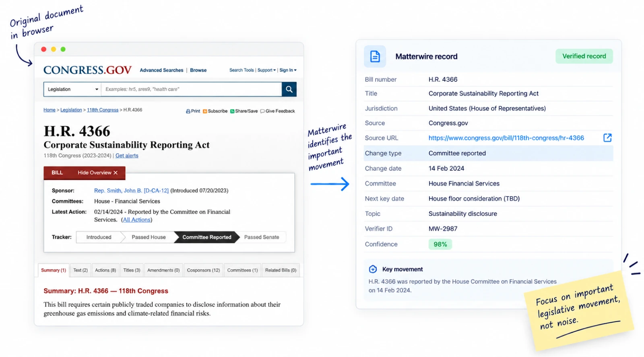This screenshot has width=644, height=357.
Task: Close the bill overview with Hide Overview
Action: pos(97,173)
